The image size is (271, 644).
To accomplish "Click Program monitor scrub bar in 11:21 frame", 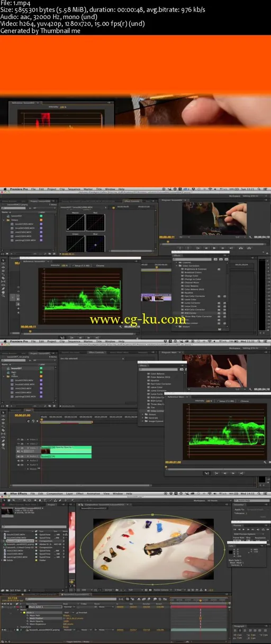I will coord(214,242).
